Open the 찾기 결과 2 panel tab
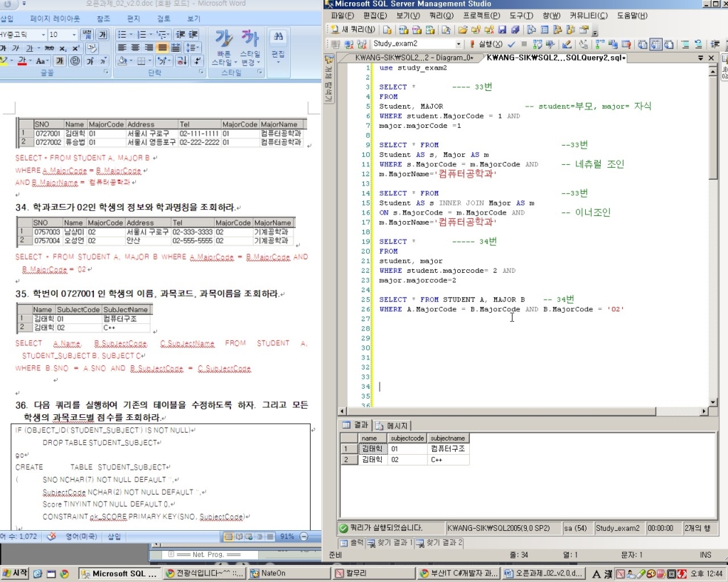The image size is (728, 582). (439, 542)
